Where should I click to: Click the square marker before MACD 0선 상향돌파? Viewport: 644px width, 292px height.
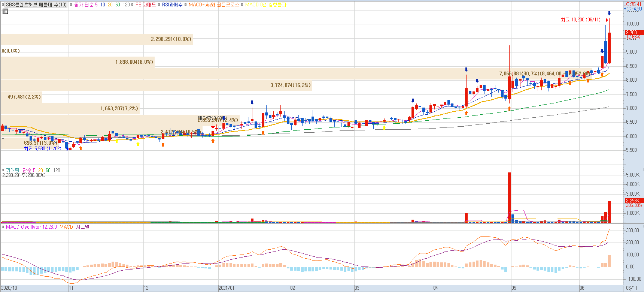coord(242,5)
